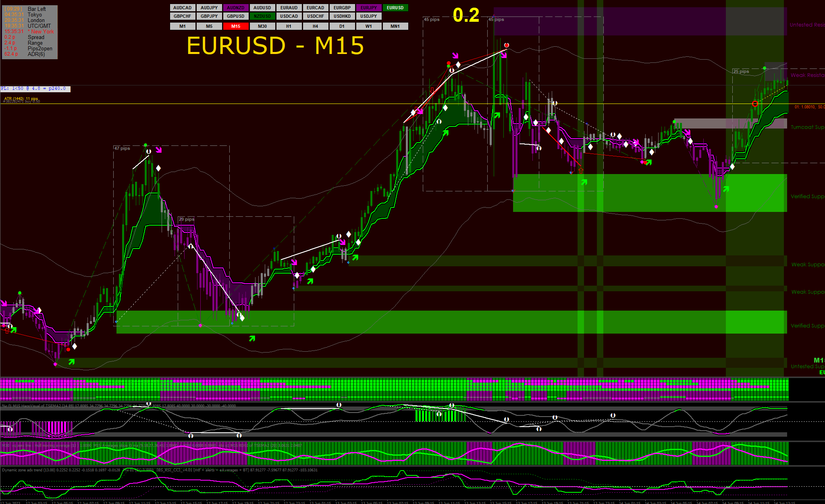Change timeframe to M1

point(183,26)
